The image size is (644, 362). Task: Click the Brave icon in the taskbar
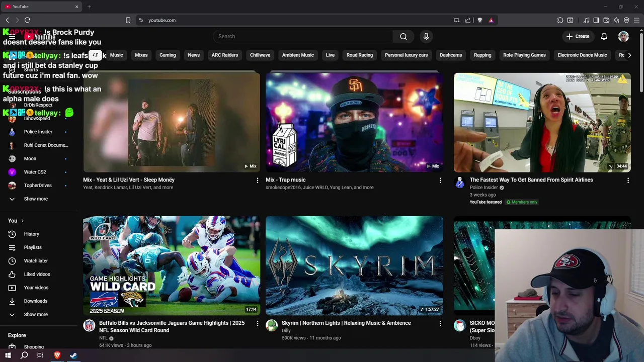57,355
